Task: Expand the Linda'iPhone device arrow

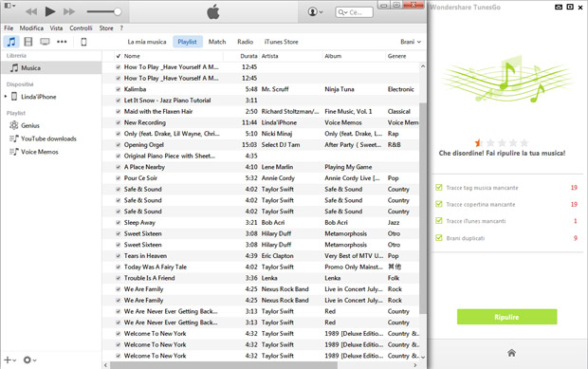Action: coord(6,97)
